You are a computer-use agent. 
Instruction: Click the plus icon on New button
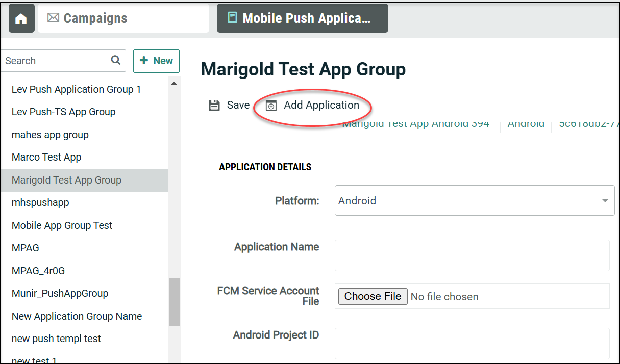pos(144,61)
